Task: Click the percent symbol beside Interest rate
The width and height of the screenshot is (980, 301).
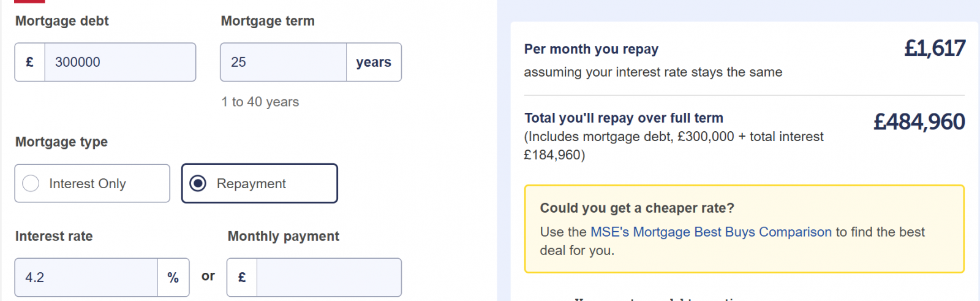Action: point(173,278)
